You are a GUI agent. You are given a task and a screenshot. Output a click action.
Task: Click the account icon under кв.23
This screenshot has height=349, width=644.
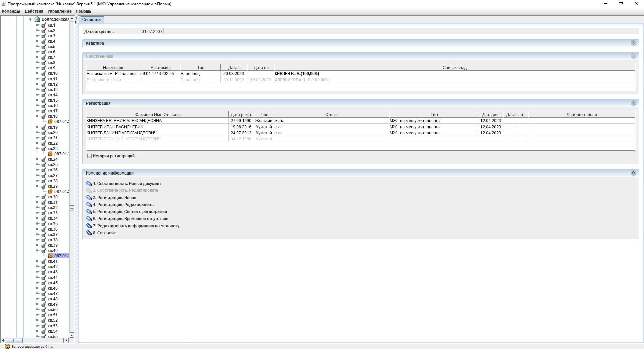[50, 154]
